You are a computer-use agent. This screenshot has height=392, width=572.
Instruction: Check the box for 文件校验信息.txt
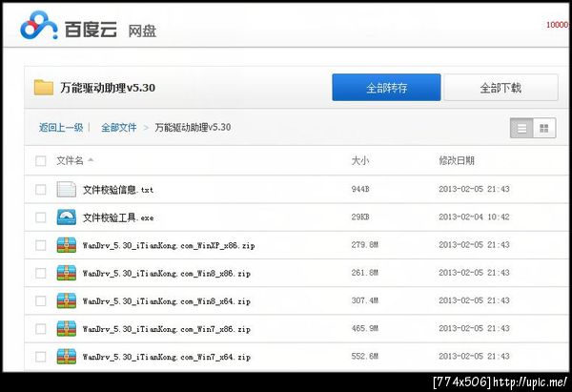(40, 190)
